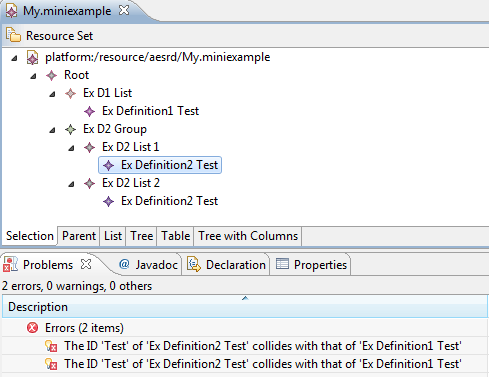Select Ex Definition2 Test under List 2
The width and height of the screenshot is (489, 377).
point(169,201)
